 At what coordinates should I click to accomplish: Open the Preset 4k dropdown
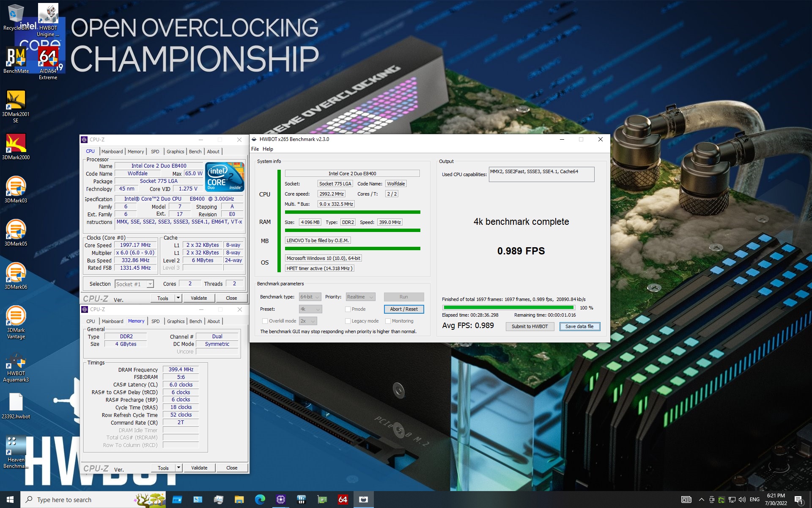(x=310, y=309)
